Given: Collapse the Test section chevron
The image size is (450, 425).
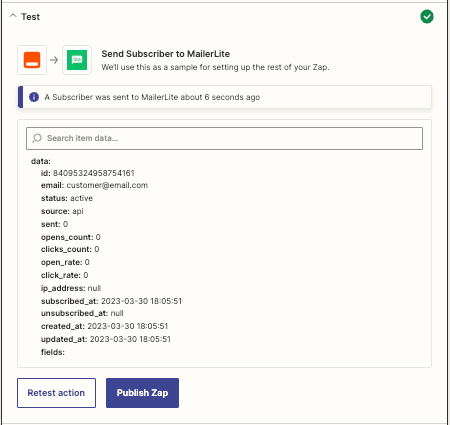Looking at the screenshot, I should [13, 16].
